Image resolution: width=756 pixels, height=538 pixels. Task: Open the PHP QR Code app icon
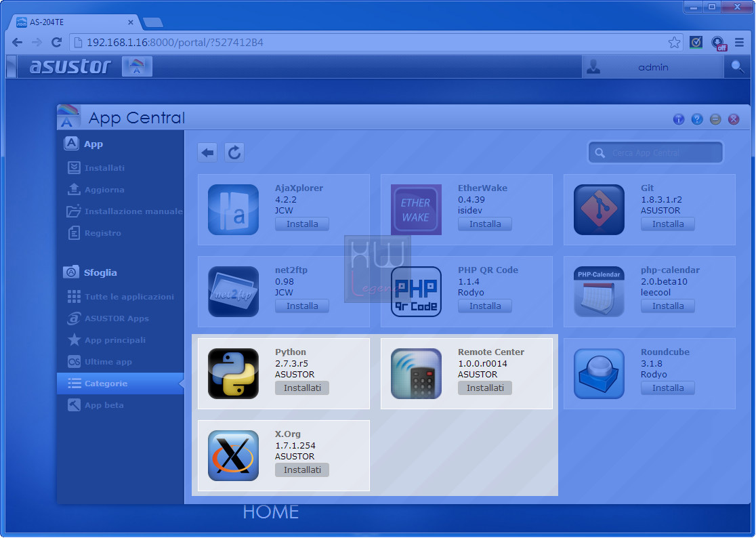coord(416,291)
